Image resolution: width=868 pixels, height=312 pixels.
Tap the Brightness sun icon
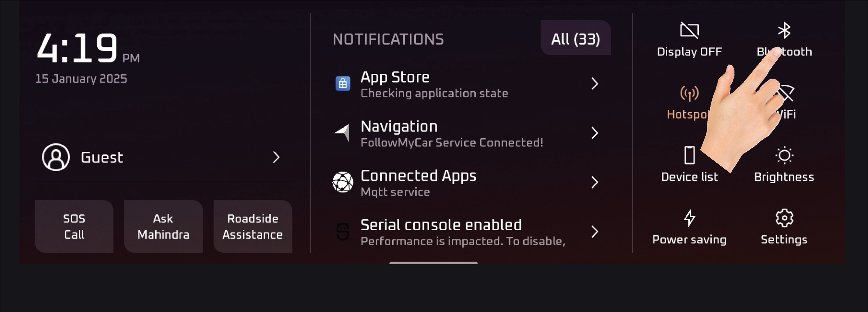pyautogui.click(x=784, y=155)
